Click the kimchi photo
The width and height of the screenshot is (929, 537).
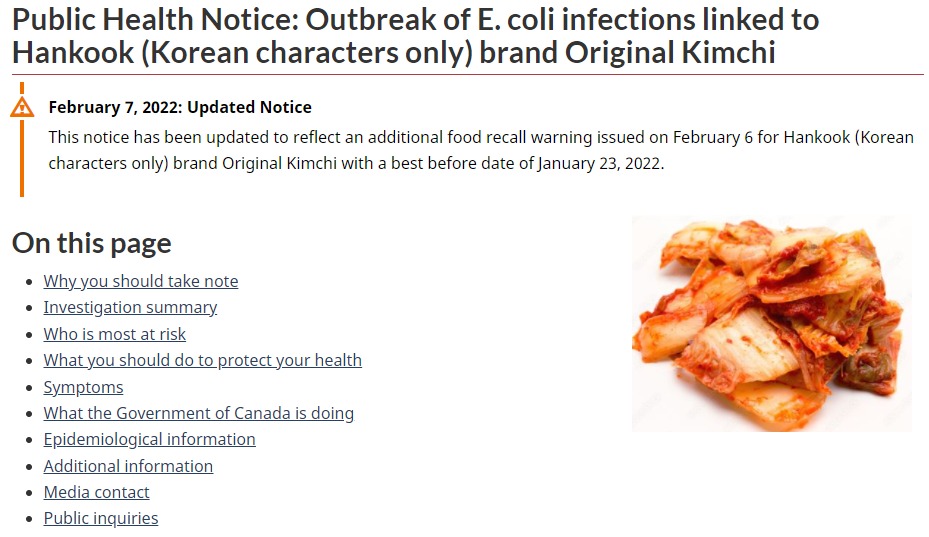771,324
